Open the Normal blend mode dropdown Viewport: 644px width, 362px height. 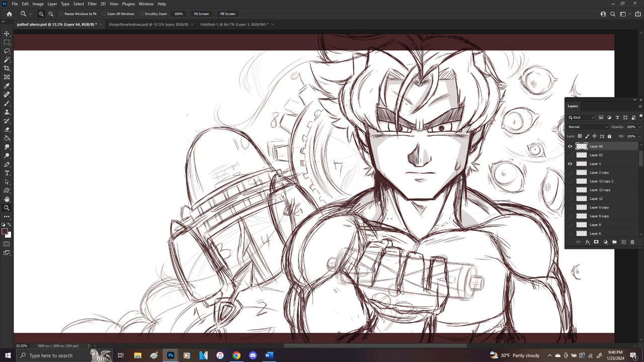point(588,127)
